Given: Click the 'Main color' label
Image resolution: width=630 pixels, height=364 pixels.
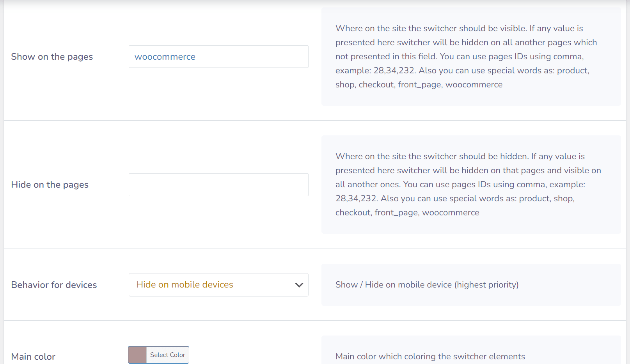Looking at the screenshot, I should pos(33,357).
